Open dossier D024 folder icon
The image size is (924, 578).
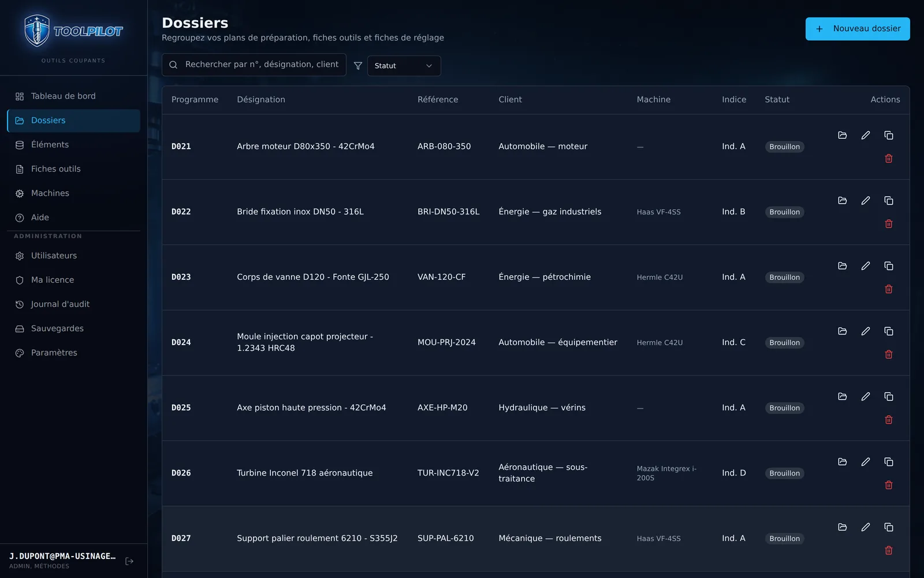coord(843,331)
